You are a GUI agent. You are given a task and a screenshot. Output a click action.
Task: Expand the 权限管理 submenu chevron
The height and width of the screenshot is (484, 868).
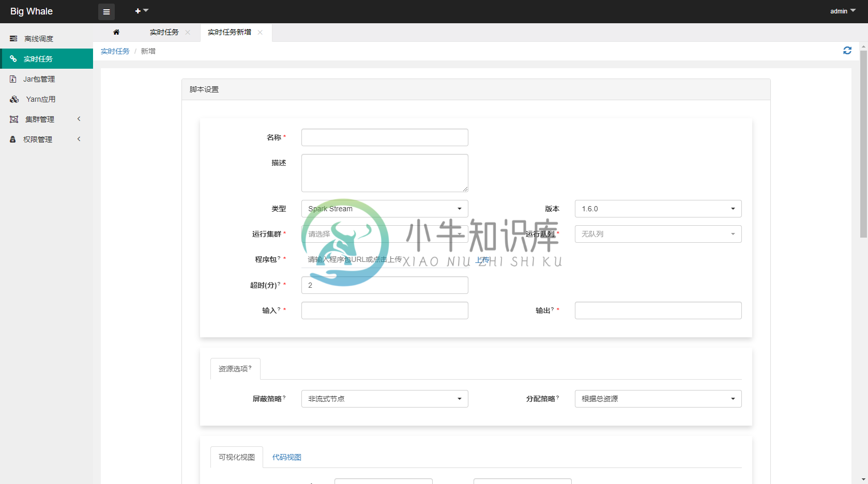pyautogui.click(x=79, y=139)
